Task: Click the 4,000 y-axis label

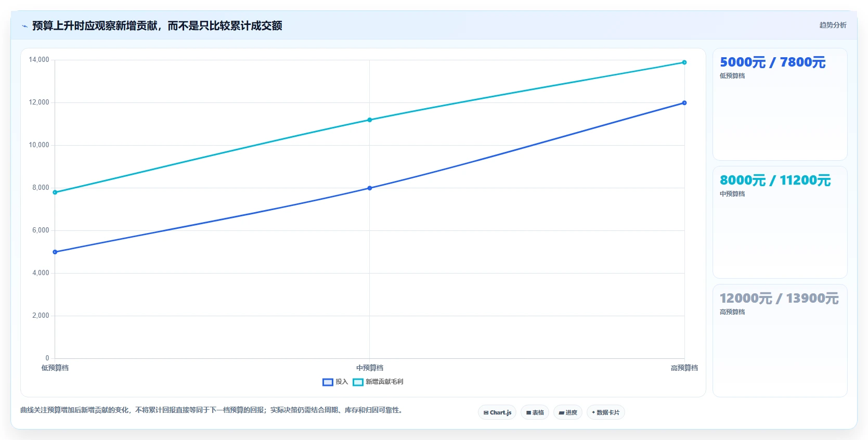Action: coord(41,273)
